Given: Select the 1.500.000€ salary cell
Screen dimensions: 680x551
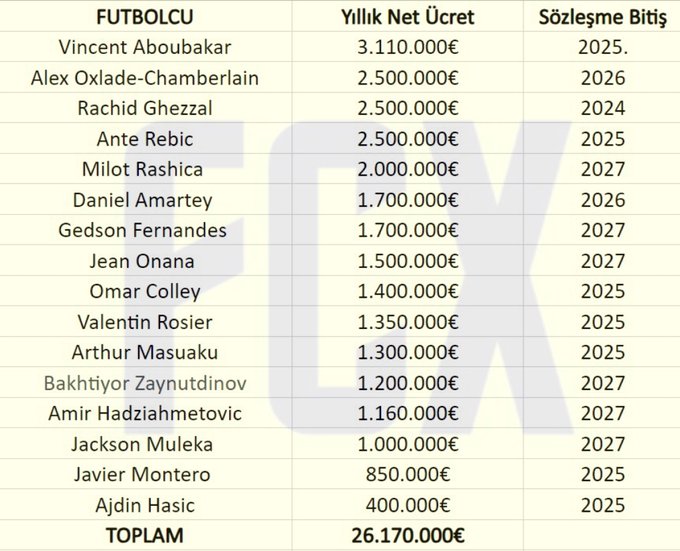Looking at the screenshot, I should (x=408, y=261).
